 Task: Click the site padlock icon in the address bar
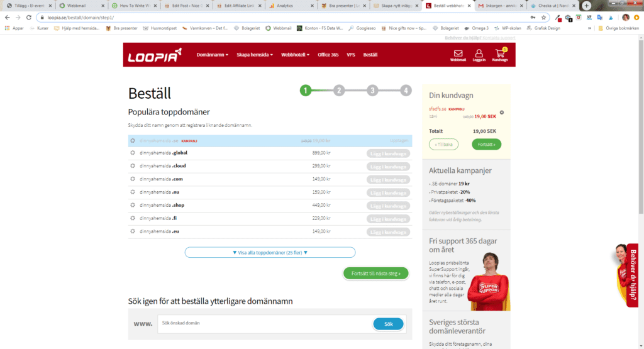(42, 18)
